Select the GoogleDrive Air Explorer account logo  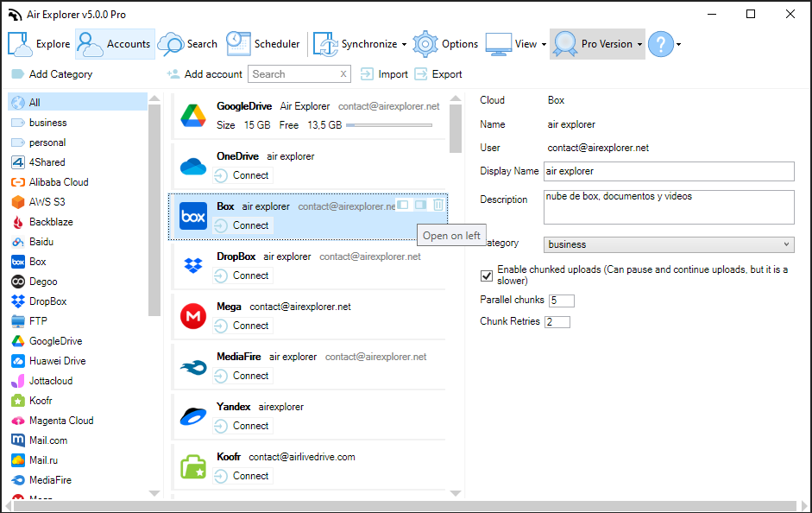pyautogui.click(x=193, y=116)
